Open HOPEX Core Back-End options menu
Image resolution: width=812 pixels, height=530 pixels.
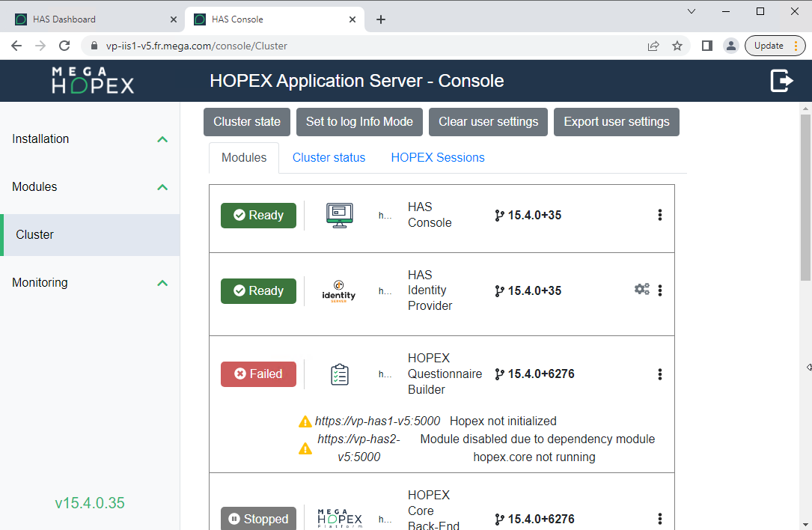coord(659,519)
